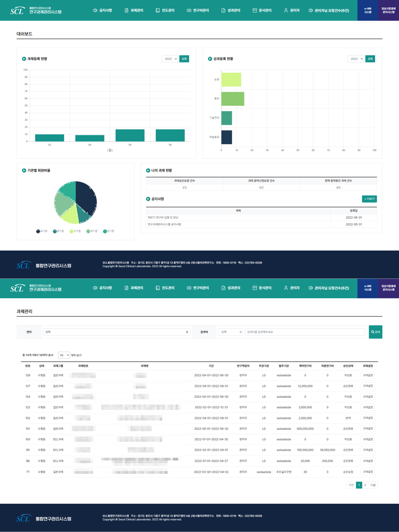
Task: Open 관리자 menu in 과제관리 page header
Action: 292,288
